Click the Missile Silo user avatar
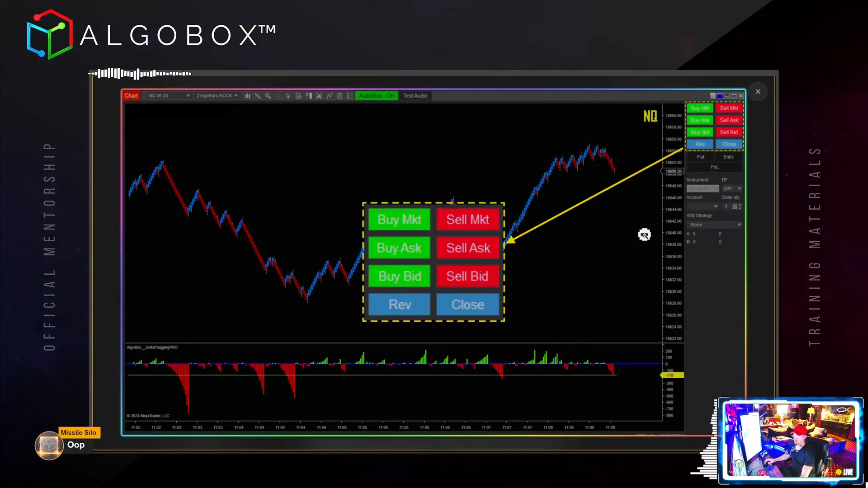The width and height of the screenshot is (868, 488). [x=49, y=446]
